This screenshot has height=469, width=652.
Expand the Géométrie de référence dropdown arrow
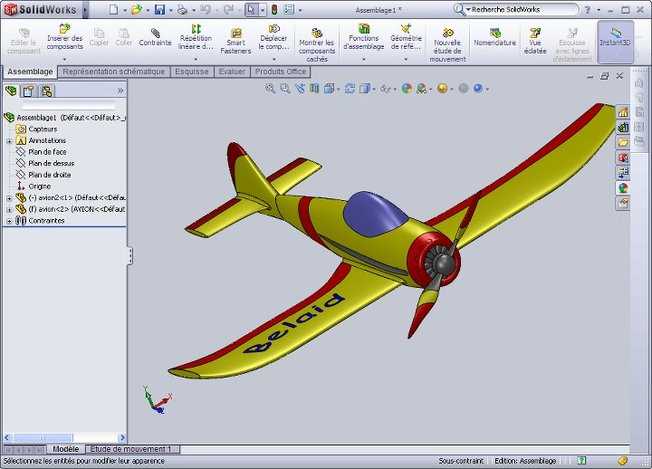tap(406, 59)
